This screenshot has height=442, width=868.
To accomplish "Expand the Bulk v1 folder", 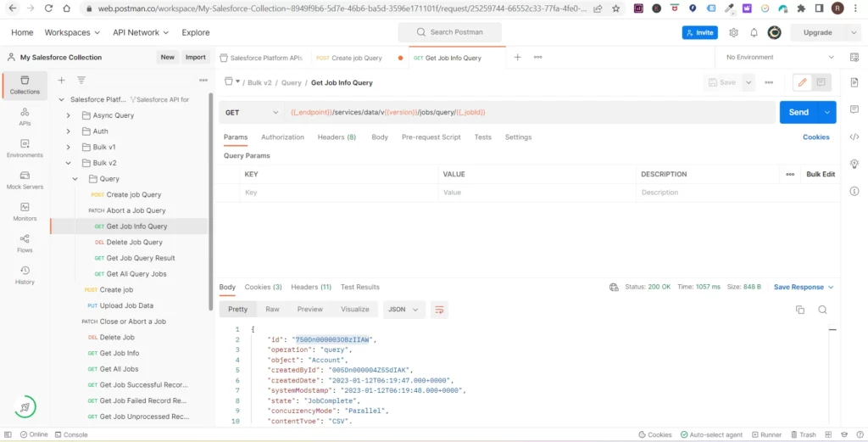I will [x=68, y=148].
